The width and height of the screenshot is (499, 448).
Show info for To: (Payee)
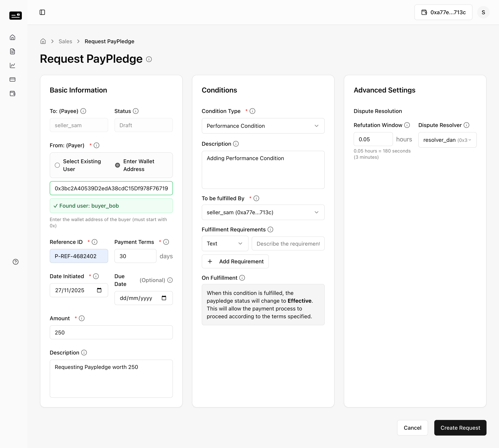click(x=83, y=111)
